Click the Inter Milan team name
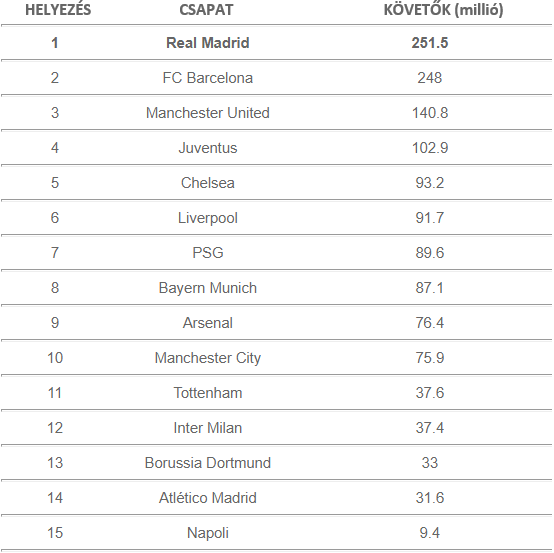Viewport: 554px width, 553px height. [208, 428]
